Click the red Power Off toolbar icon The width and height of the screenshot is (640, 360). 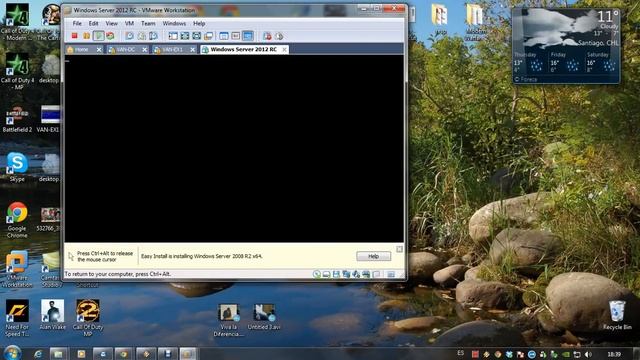tap(74, 36)
